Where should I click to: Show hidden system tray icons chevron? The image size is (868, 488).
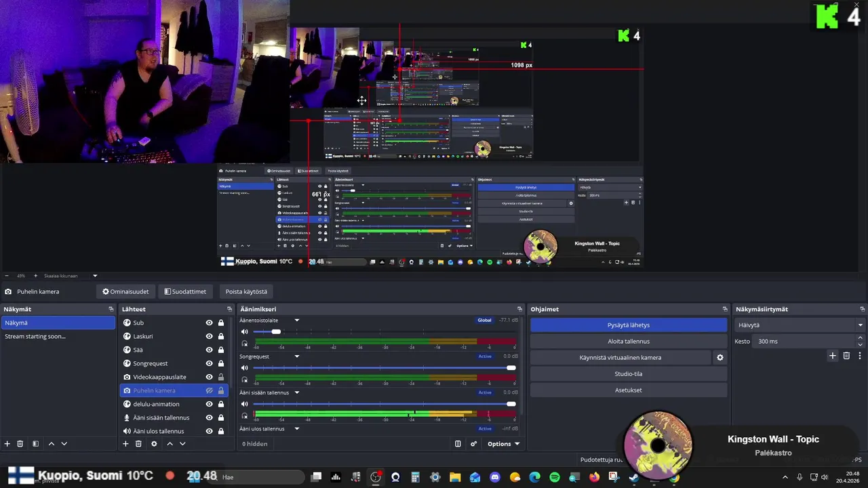[785, 477]
